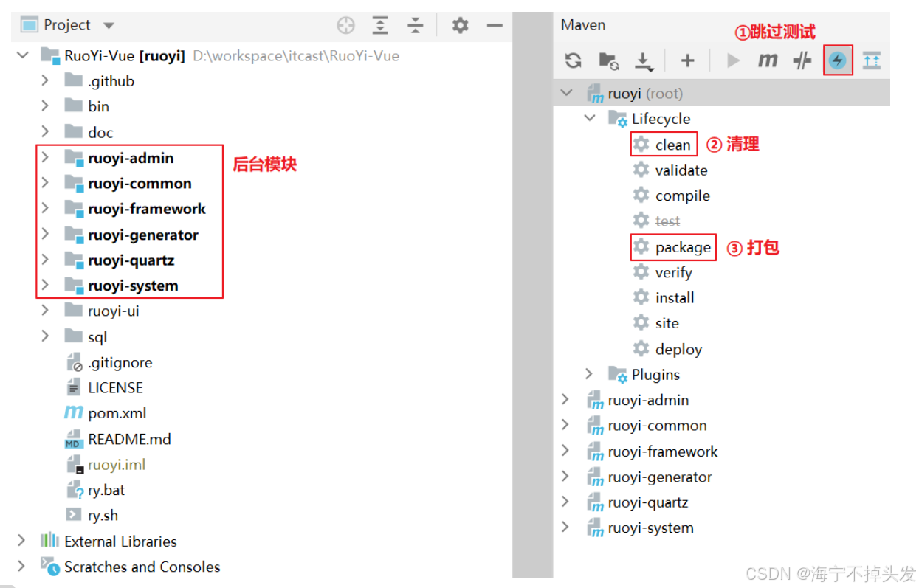Expand the ruoyi-framework module in Project tree
Screen dimensions: 919x588
(45, 208)
